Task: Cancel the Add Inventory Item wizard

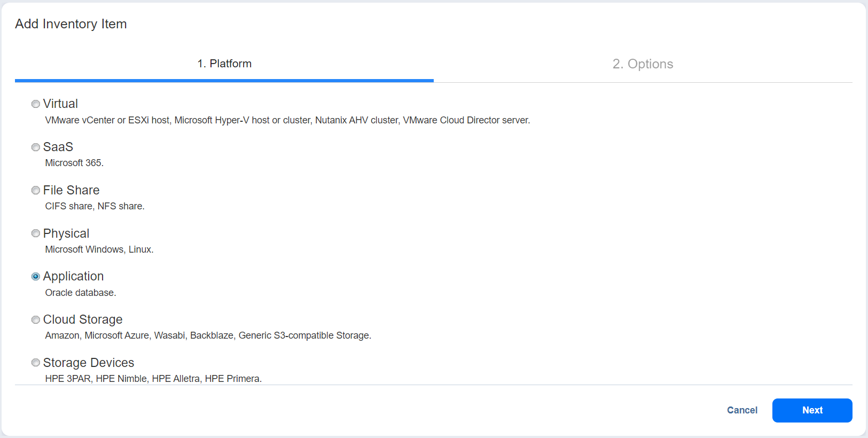Action: (742, 410)
